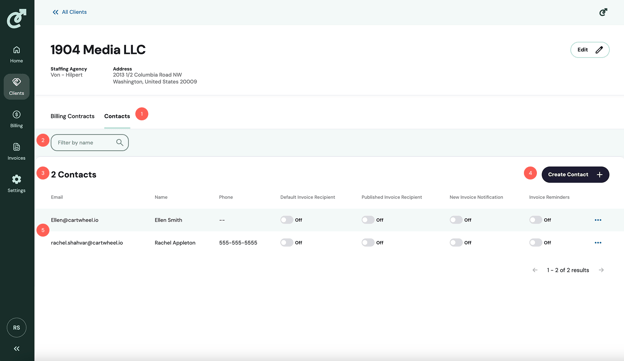Click the Cartwheel logo in top-right corner

603,12
